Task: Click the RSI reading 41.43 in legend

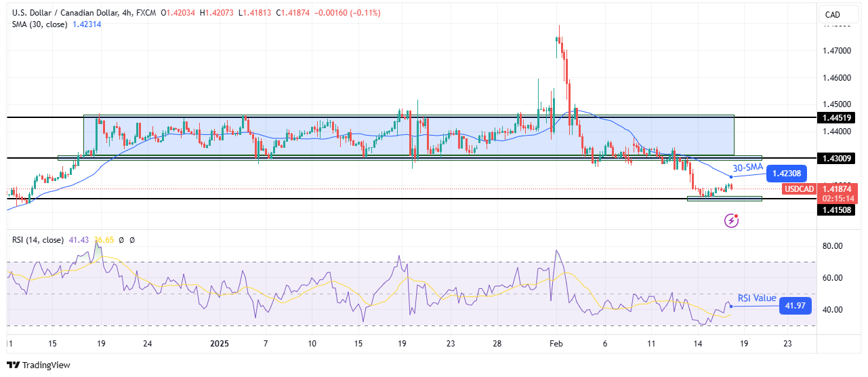Action: coord(79,240)
